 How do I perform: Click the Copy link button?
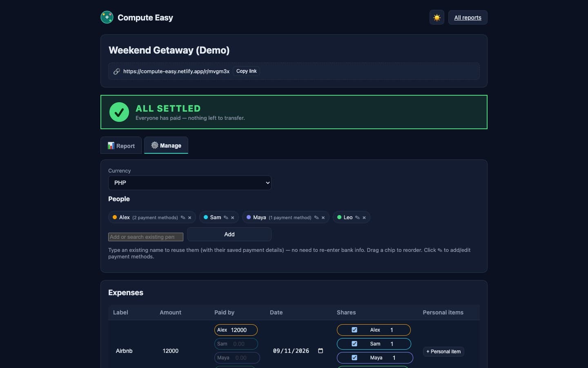tap(247, 71)
